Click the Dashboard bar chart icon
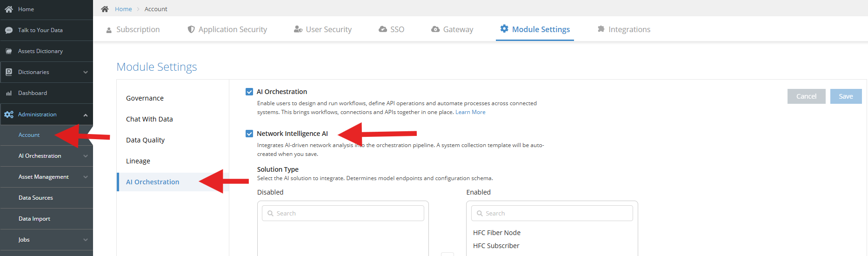Image resolution: width=868 pixels, height=256 pixels. (9, 93)
